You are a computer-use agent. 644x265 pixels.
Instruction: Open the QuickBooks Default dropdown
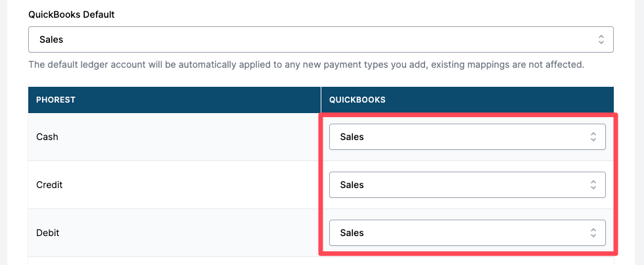pos(321,39)
